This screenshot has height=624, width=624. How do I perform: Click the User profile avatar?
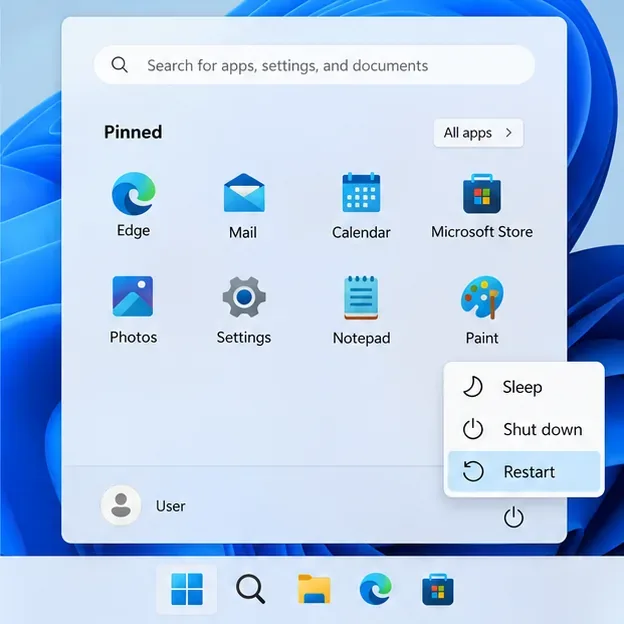121,505
